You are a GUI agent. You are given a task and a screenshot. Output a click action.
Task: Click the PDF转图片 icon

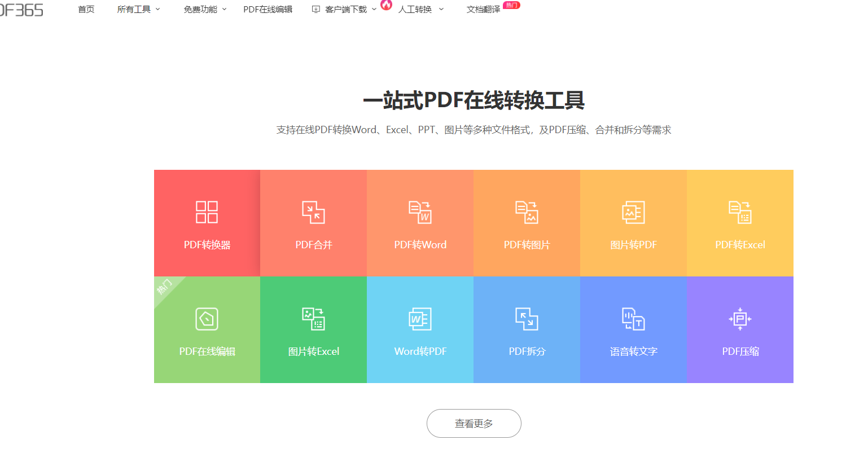point(527,212)
